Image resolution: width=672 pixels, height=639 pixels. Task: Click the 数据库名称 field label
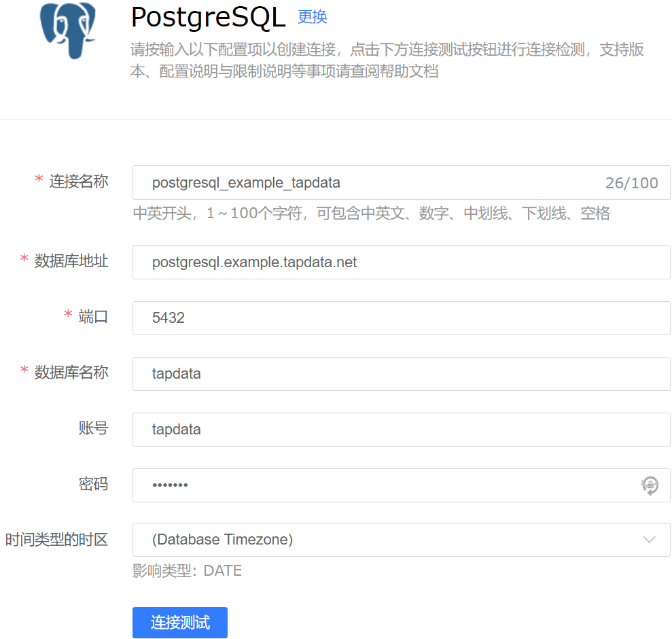pos(71,373)
